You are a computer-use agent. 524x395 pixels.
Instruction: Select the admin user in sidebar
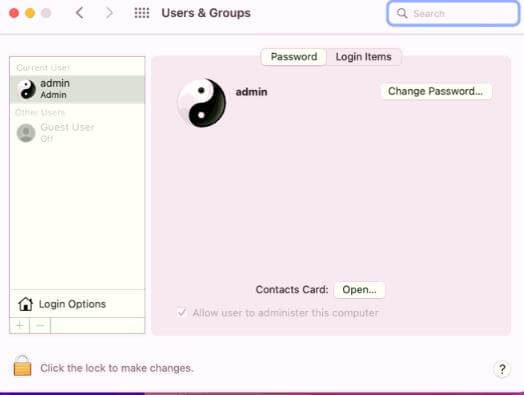[x=77, y=89]
